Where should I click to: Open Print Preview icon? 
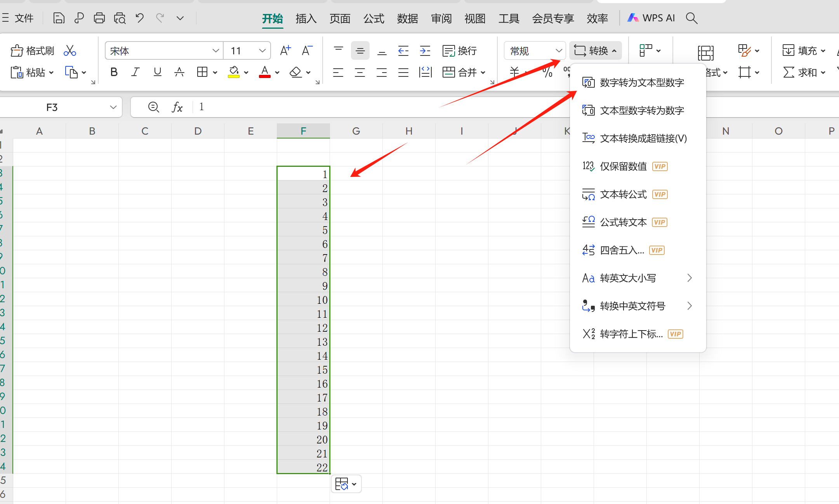coord(120,18)
